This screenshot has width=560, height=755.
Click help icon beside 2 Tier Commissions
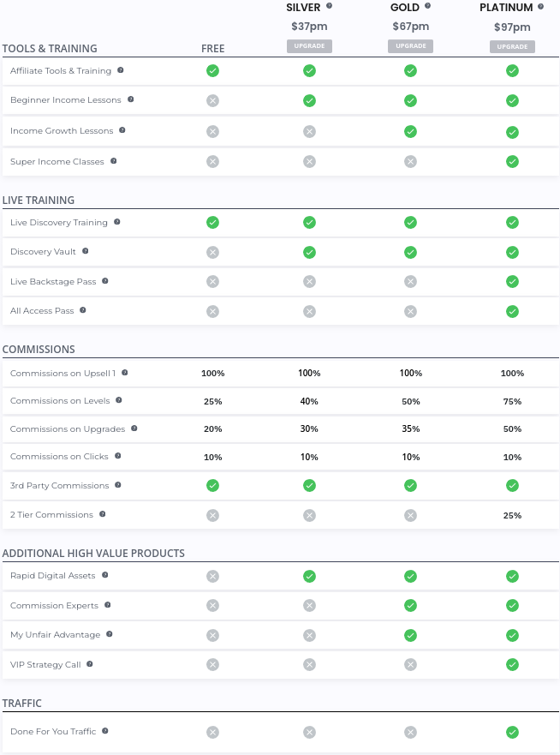pos(103,514)
